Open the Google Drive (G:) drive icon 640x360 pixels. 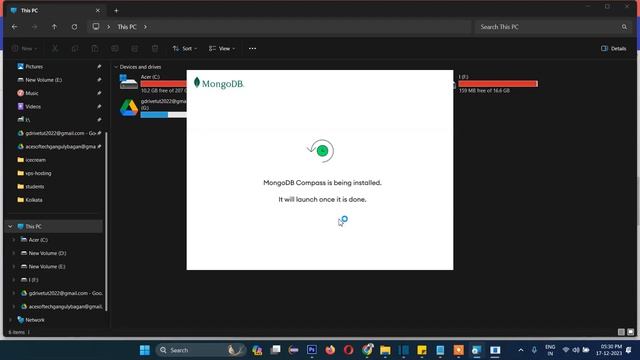coord(129,108)
